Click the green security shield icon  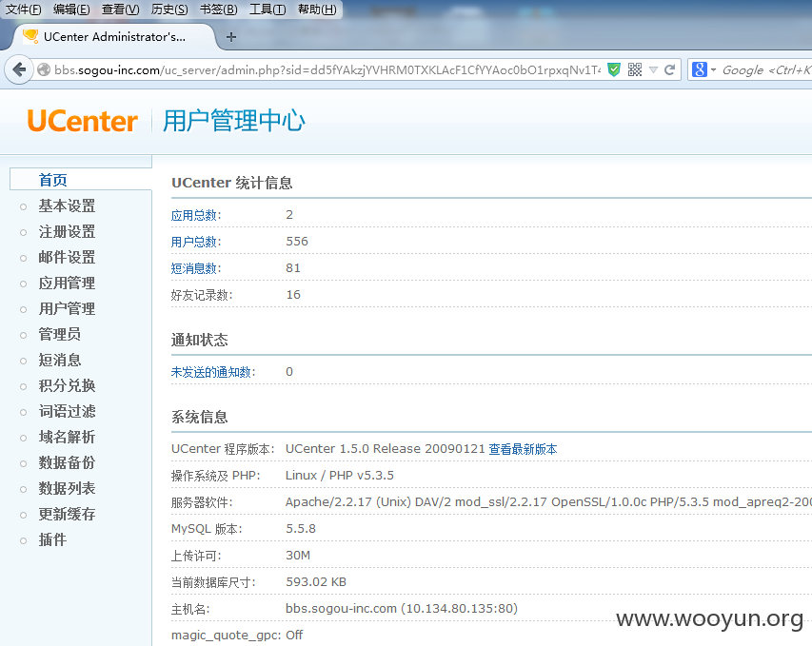tap(614, 69)
